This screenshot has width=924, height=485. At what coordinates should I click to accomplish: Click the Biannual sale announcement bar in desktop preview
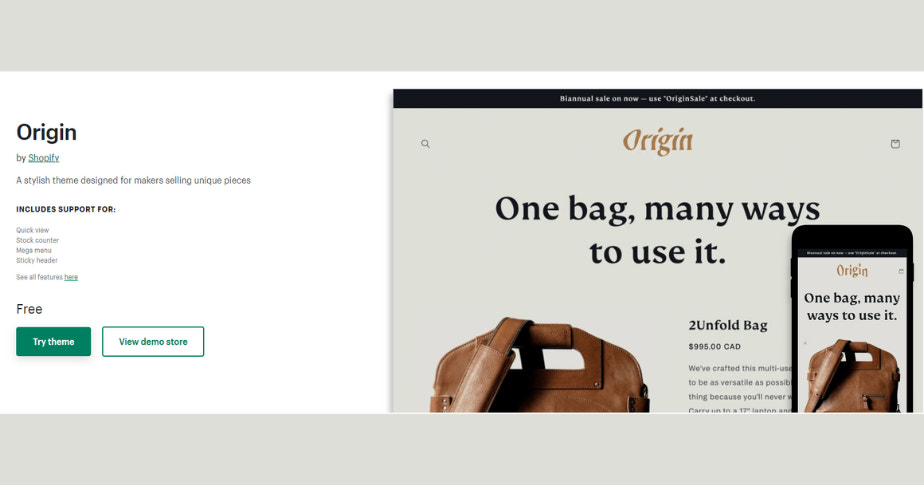[x=657, y=99]
